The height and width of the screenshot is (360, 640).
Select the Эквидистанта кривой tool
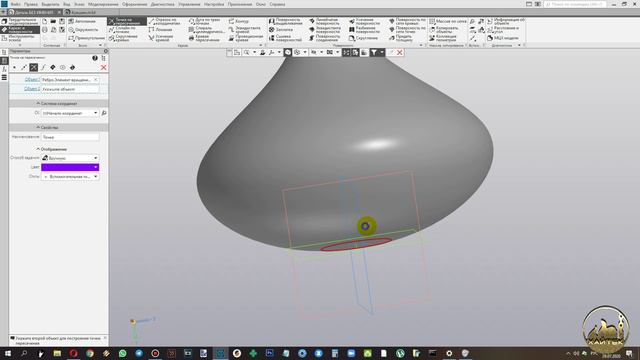pyautogui.click(x=244, y=29)
